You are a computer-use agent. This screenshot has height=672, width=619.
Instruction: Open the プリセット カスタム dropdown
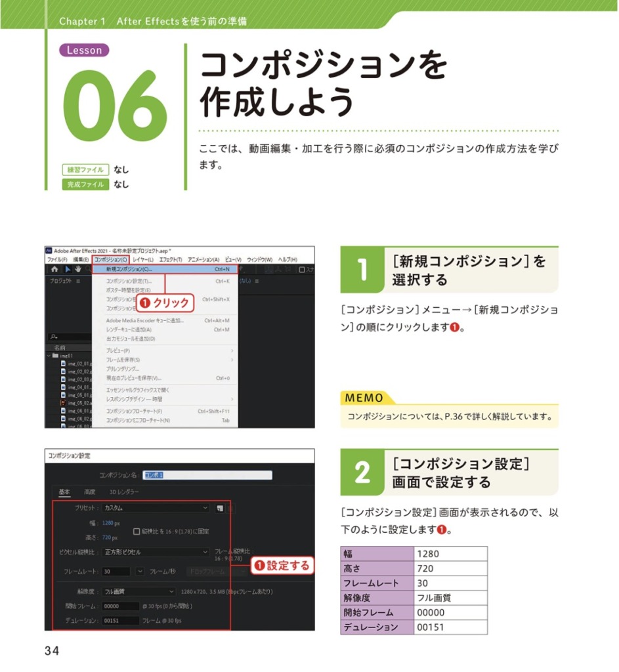(156, 508)
